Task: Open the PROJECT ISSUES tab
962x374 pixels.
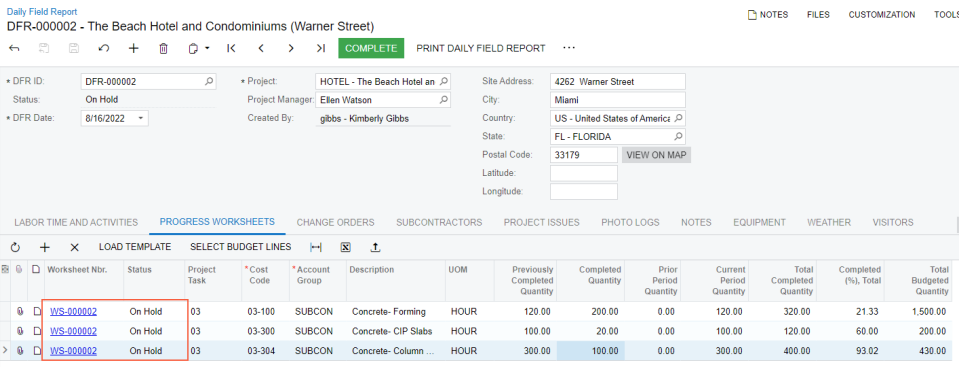Action: click(x=542, y=223)
